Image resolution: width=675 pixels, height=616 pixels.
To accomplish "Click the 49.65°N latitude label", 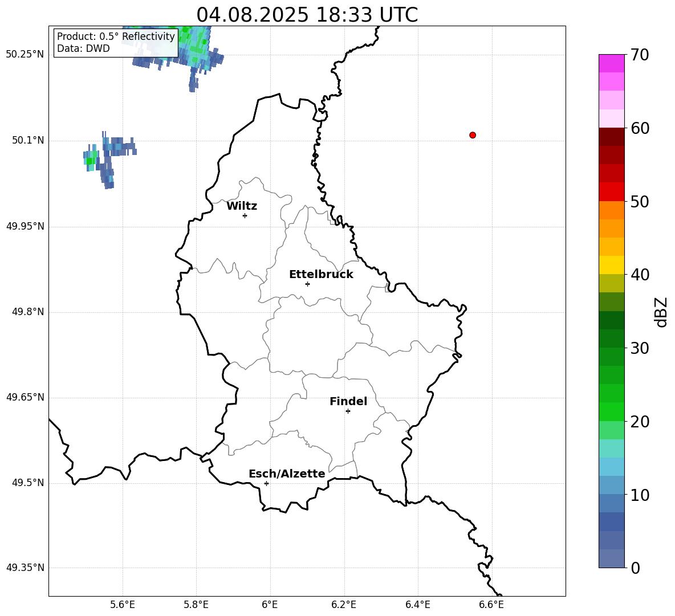I will [25, 397].
